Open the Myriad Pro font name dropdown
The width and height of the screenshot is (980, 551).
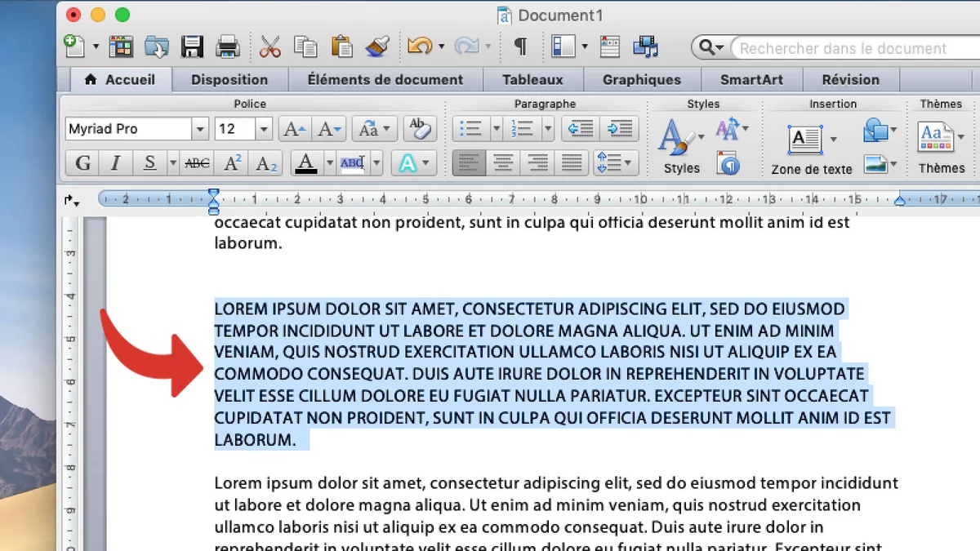pos(200,129)
